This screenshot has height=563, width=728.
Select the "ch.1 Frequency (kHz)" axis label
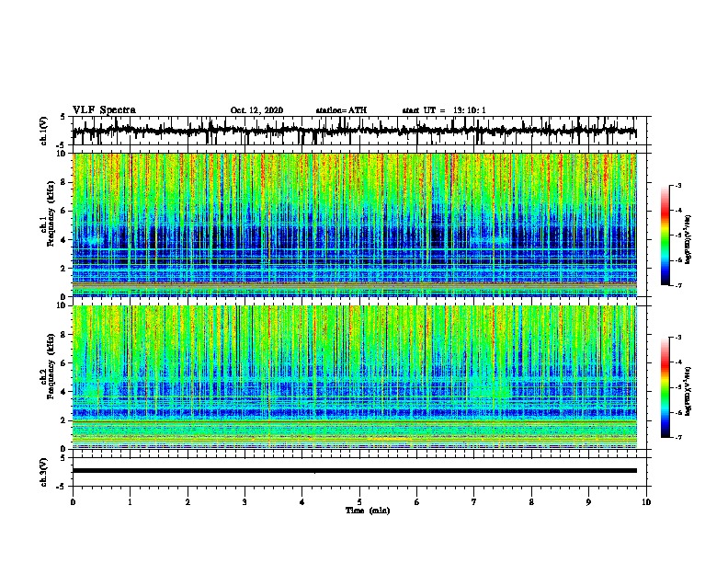47,214
